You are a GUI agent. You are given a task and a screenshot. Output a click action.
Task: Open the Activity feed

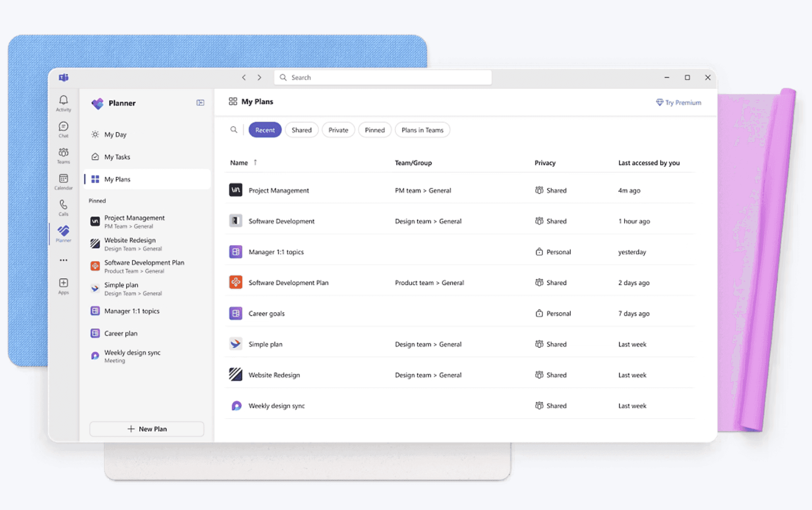[x=63, y=103]
